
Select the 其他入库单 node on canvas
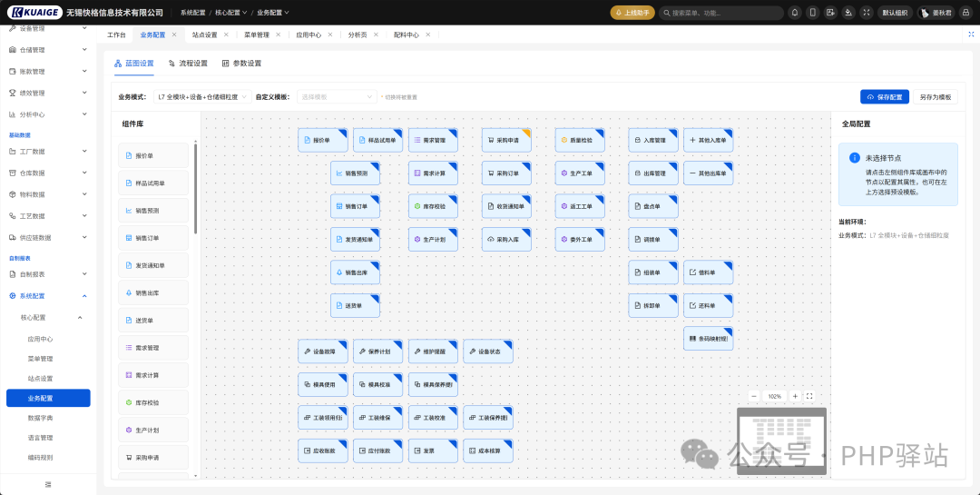click(x=708, y=140)
